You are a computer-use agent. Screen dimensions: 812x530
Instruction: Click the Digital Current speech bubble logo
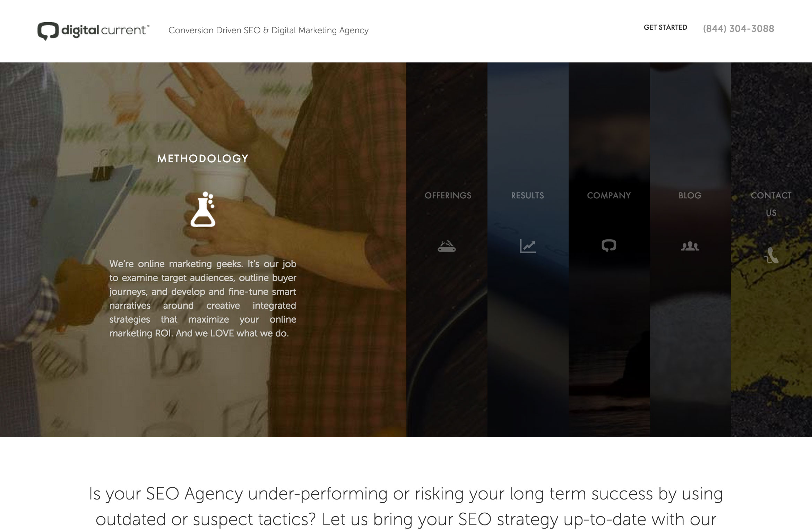tap(48, 31)
